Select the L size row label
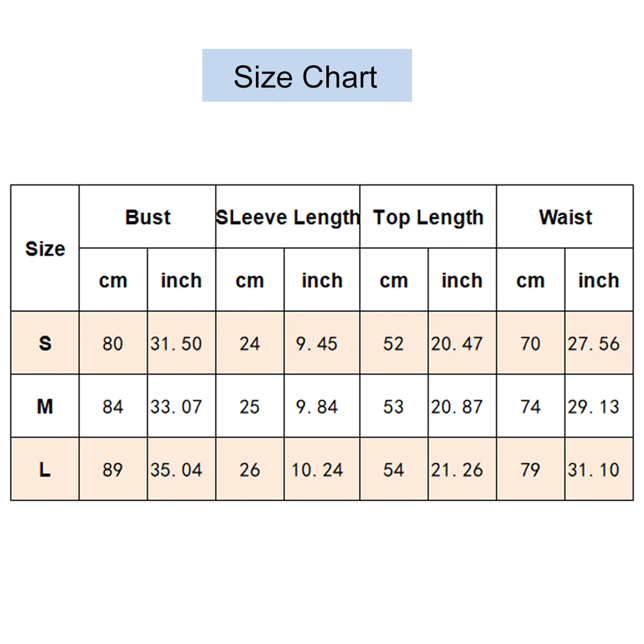 (45, 470)
